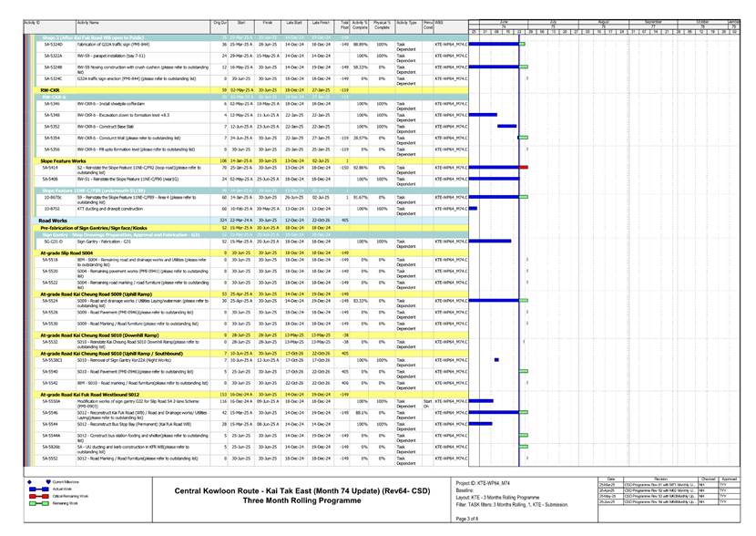Click the green Remaining Work legend bar
Screen dimensions: 756x536
[39, 502]
